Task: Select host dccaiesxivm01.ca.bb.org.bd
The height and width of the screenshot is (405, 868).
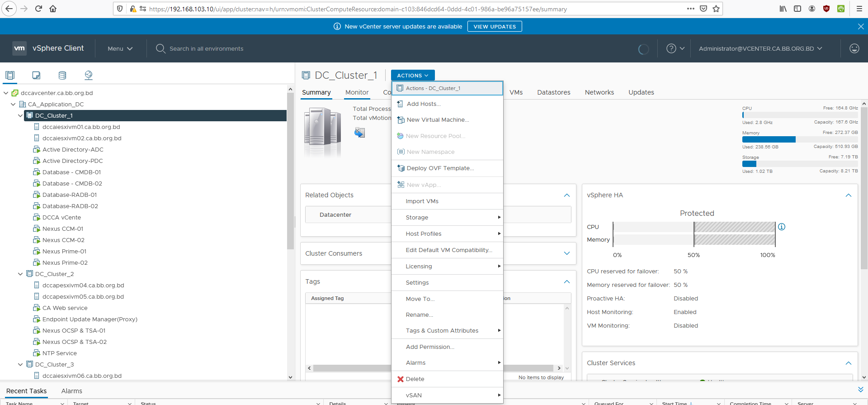Action: [x=81, y=127]
